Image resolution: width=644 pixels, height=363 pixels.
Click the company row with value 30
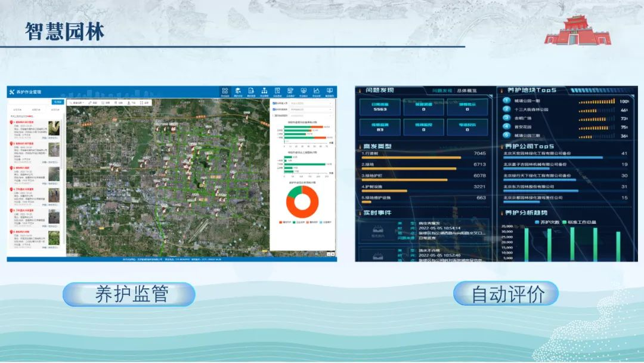coord(565,177)
